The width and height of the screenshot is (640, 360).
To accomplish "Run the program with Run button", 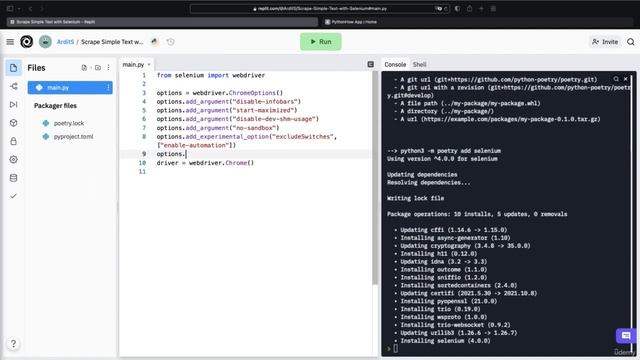I will [321, 42].
